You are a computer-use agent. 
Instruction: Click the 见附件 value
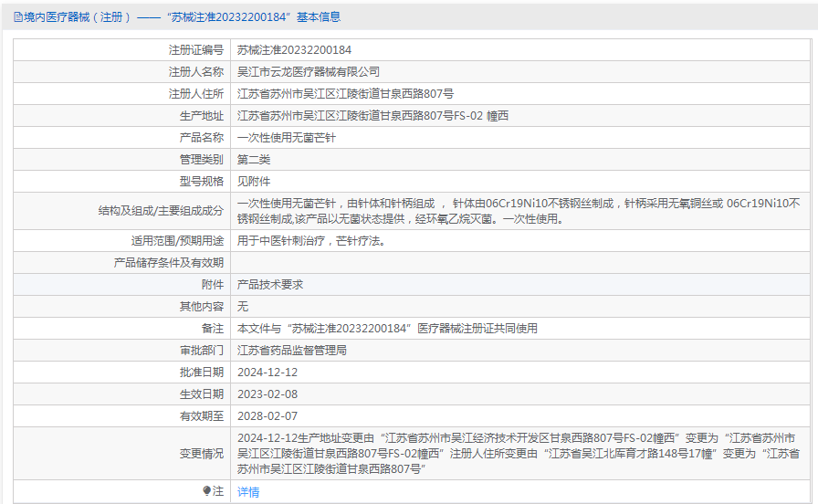[254, 182]
